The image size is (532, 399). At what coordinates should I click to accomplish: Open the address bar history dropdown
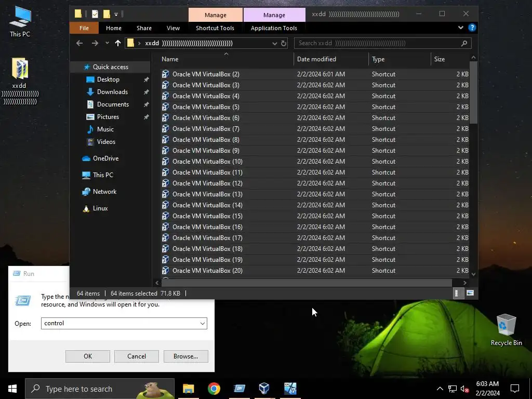274,43
